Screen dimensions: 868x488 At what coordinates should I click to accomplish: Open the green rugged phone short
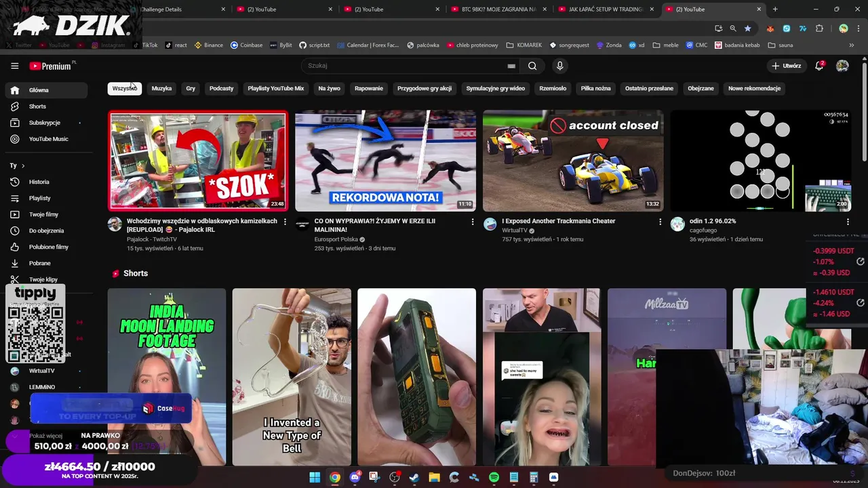point(417,377)
